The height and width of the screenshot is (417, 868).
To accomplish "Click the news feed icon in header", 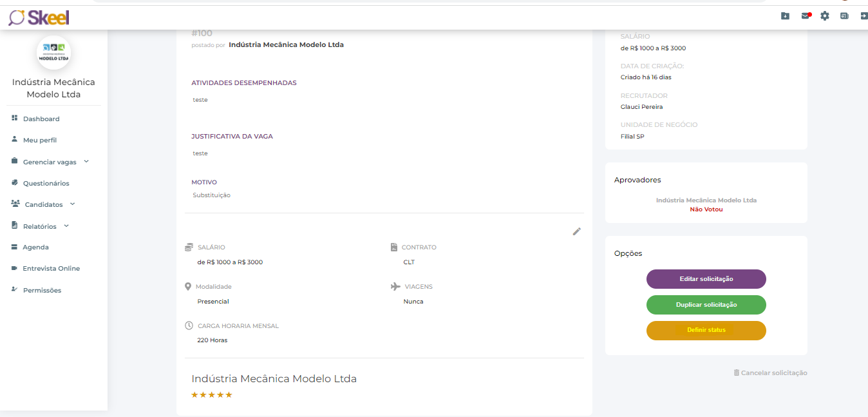I will tap(844, 16).
